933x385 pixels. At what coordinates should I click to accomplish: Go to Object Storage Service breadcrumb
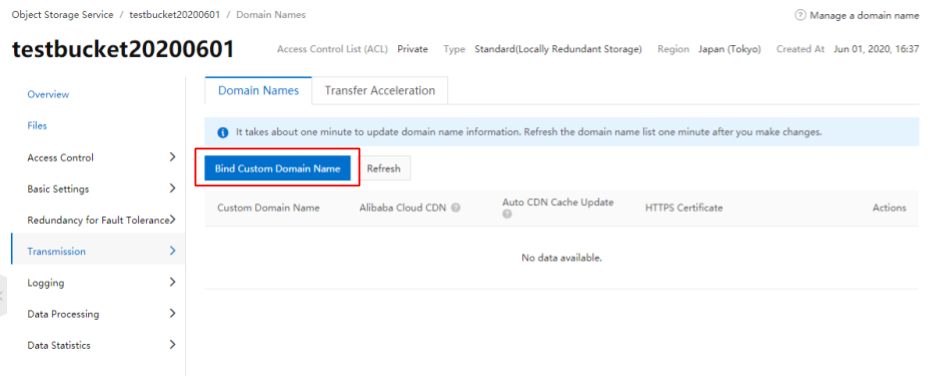coord(62,15)
